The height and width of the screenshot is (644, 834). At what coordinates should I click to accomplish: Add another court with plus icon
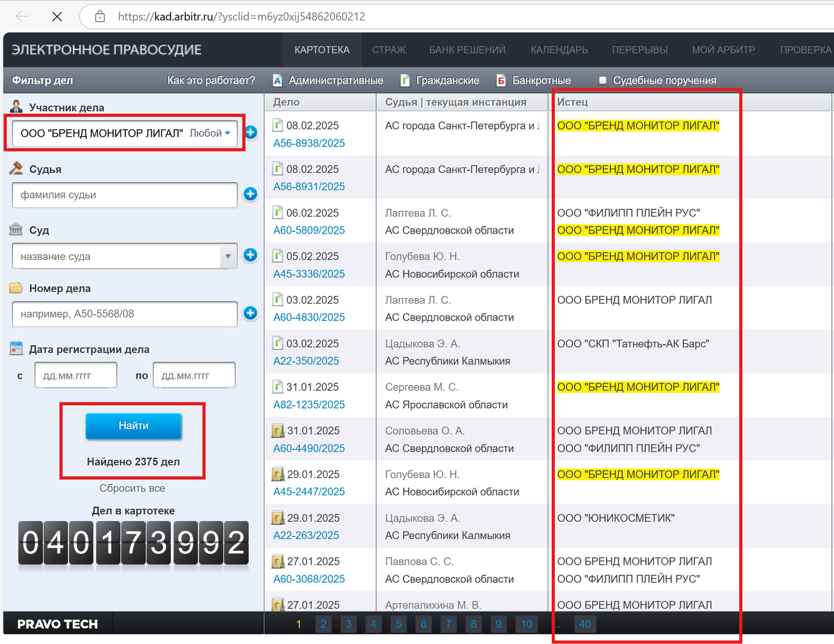pyautogui.click(x=250, y=256)
